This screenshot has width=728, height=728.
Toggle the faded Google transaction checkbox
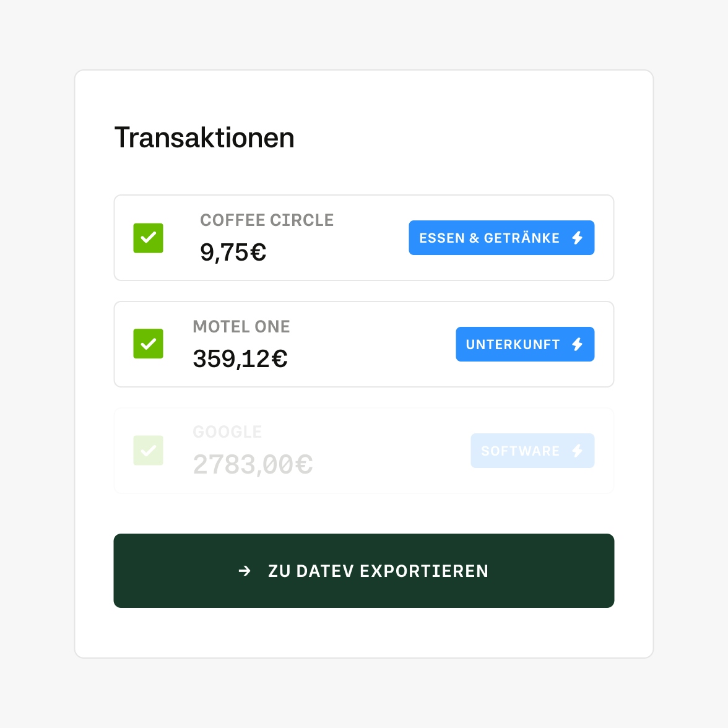pos(149,451)
